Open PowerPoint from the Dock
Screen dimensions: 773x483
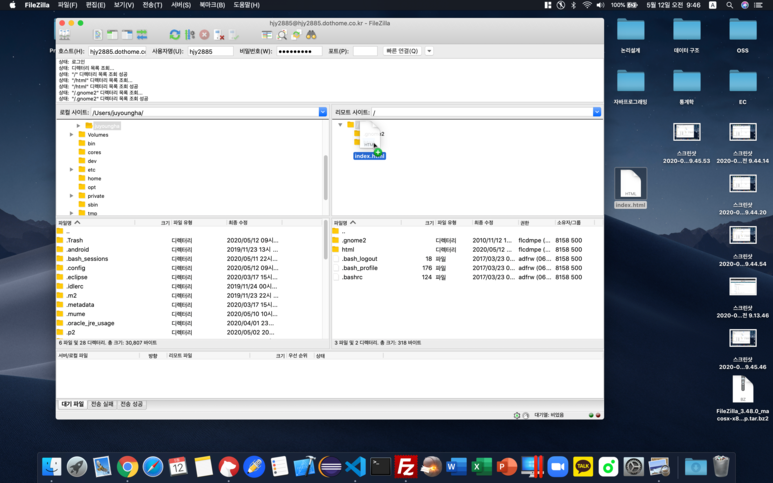point(507,466)
